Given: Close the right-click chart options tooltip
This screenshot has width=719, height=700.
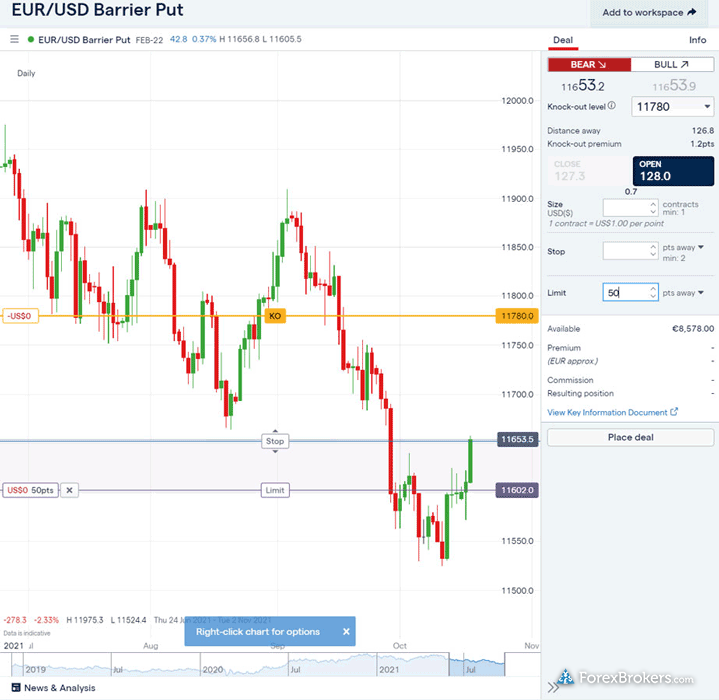Looking at the screenshot, I should point(346,632).
